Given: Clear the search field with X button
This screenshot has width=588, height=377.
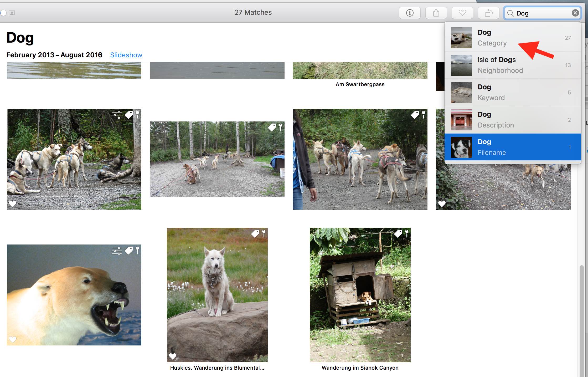Looking at the screenshot, I should coord(575,13).
